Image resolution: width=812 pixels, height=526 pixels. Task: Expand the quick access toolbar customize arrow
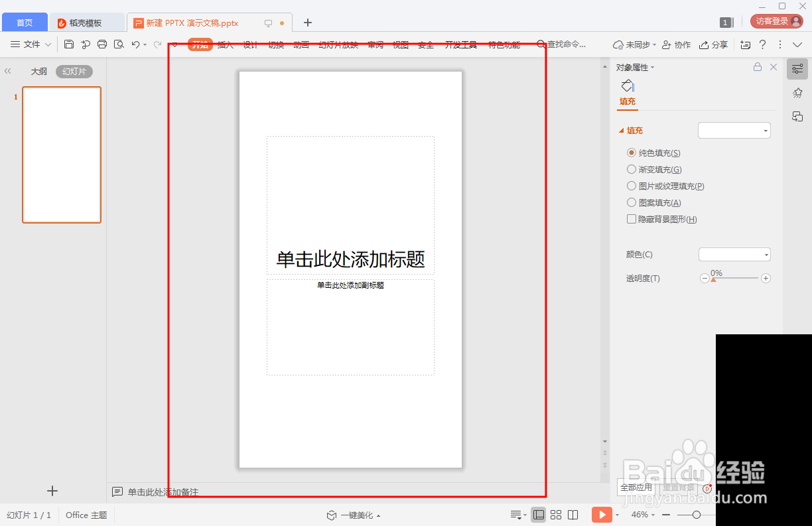[x=174, y=44]
